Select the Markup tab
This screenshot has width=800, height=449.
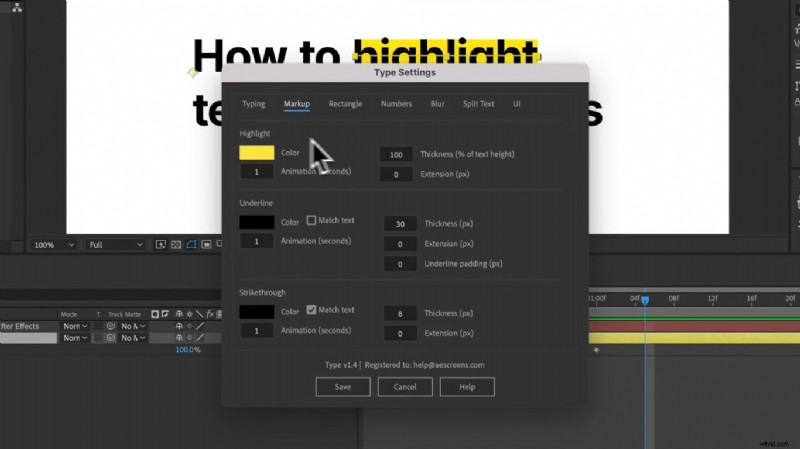pyautogui.click(x=297, y=104)
